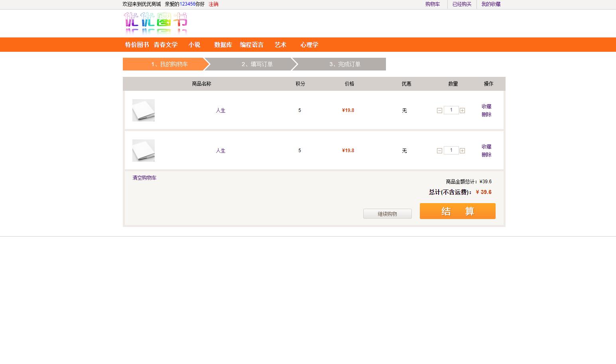Open the first 人生 product name link
616x364 pixels.
221,111
